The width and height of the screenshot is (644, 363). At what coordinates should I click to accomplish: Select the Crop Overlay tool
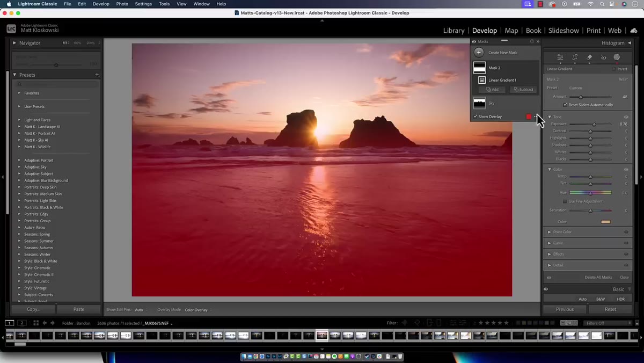(575, 57)
